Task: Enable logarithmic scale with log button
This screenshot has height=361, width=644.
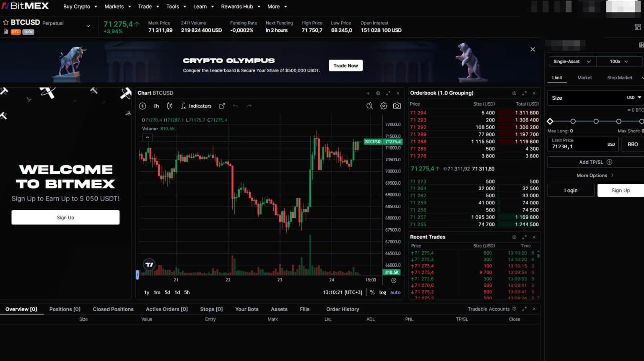Action: point(382,292)
